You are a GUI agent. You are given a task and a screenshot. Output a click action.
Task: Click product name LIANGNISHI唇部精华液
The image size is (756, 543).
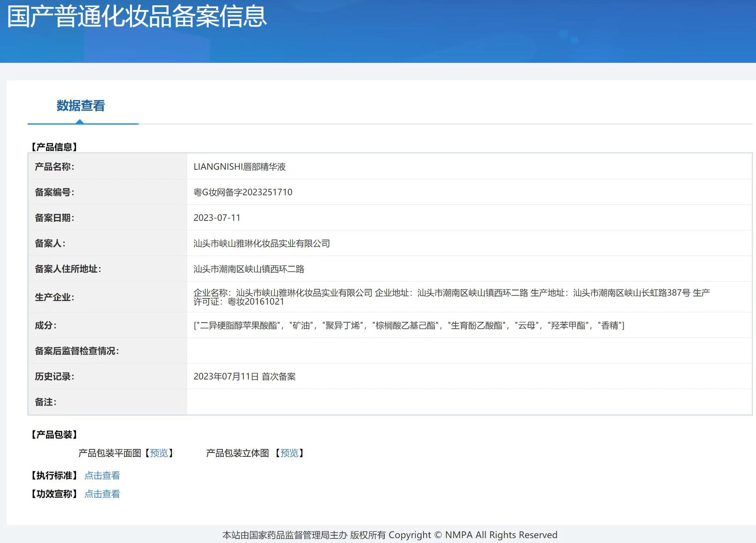[x=239, y=167]
